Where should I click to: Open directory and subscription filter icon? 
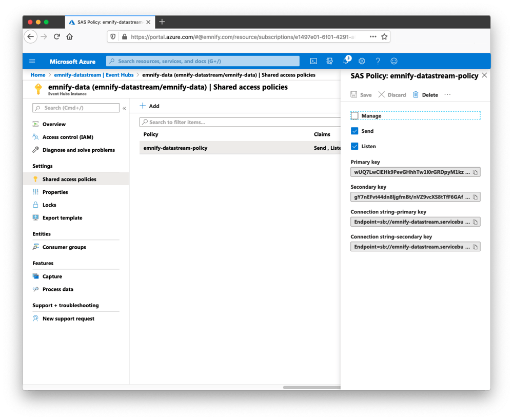[329, 61]
